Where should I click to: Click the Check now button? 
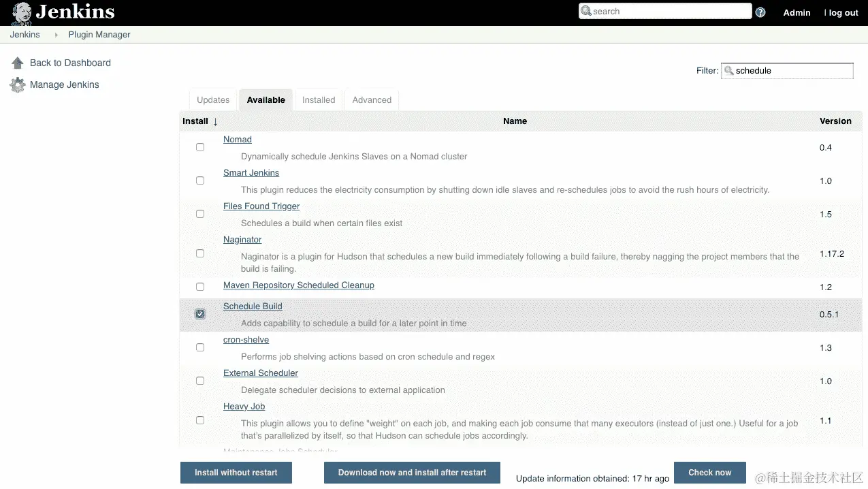[709, 473]
